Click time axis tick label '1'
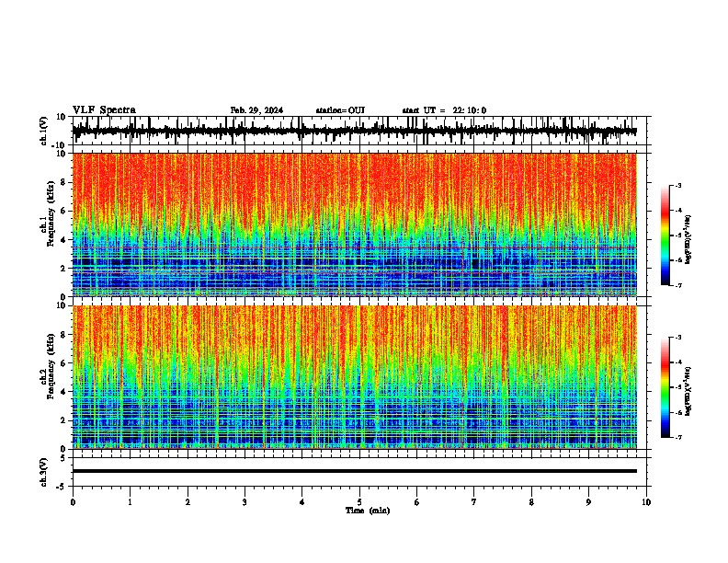Viewport: 728px width, 563px height. [130, 502]
